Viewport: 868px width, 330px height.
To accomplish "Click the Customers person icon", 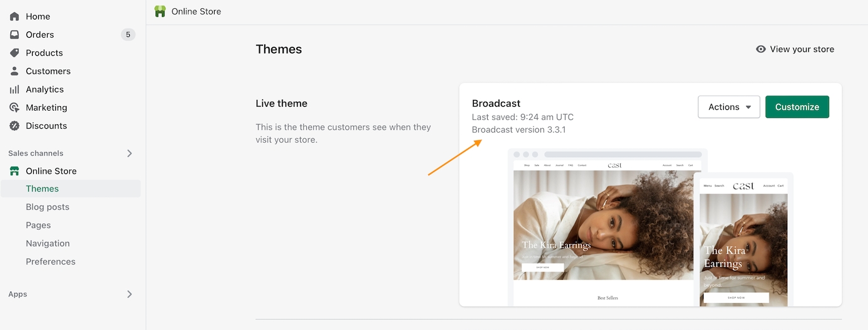I will coord(14,71).
